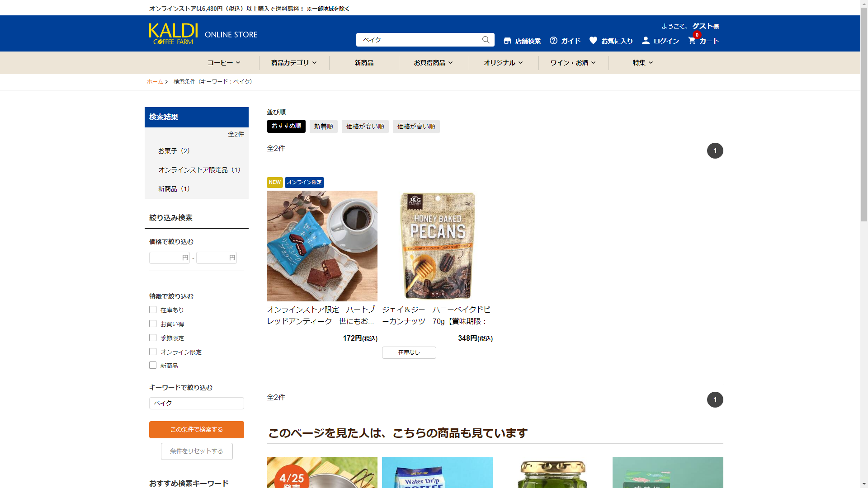Open the shopping cart (カート) icon

click(692, 41)
